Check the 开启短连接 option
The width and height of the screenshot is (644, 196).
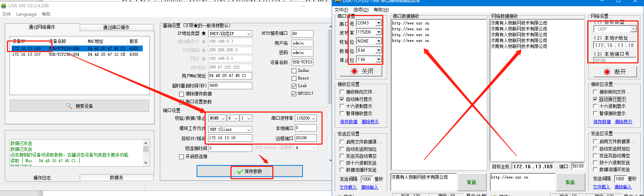[x=181, y=157]
